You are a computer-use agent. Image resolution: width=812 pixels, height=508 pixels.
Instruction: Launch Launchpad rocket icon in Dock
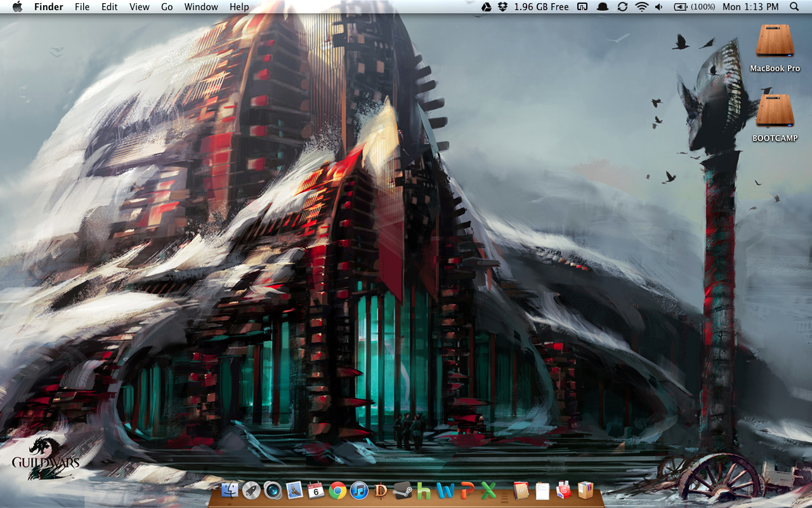(251, 490)
